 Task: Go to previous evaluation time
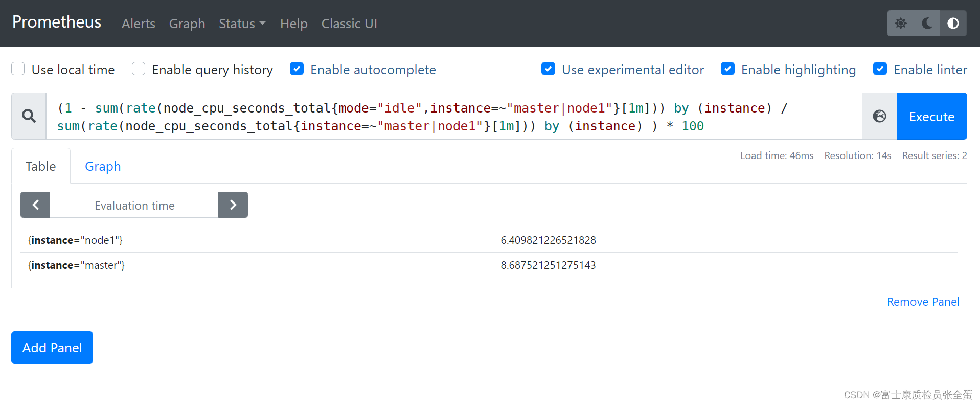tap(35, 205)
